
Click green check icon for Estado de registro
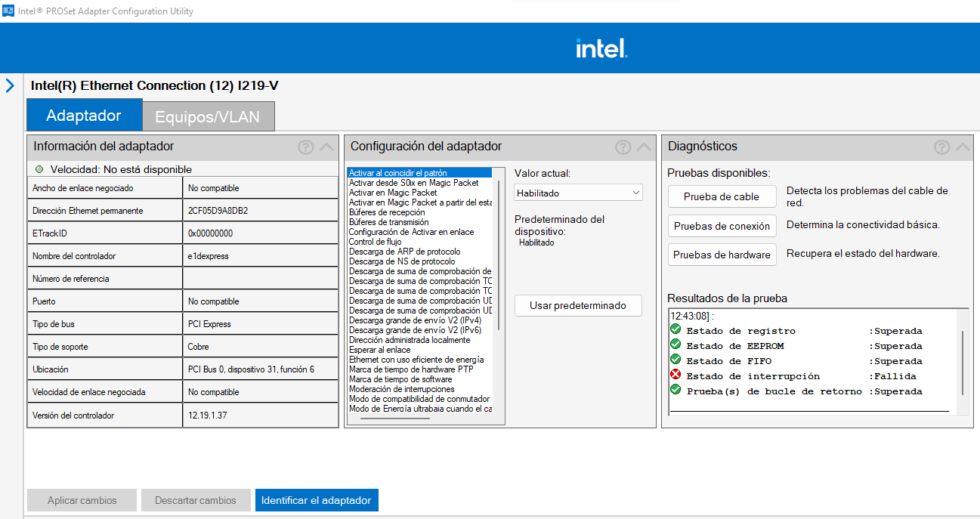pyautogui.click(x=675, y=330)
